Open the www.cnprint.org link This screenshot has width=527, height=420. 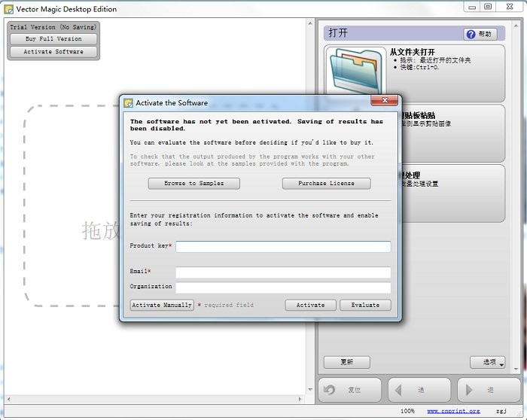click(x=453, y=411)
